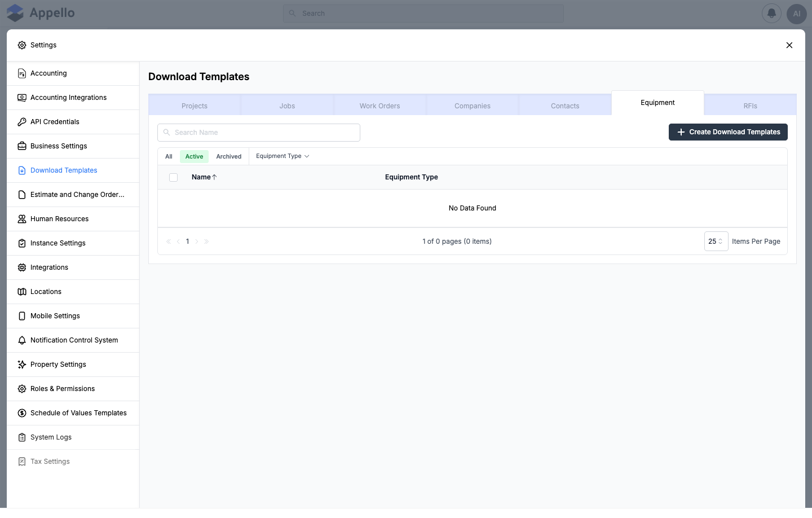Click the Accounting Integrations icon

22,98
